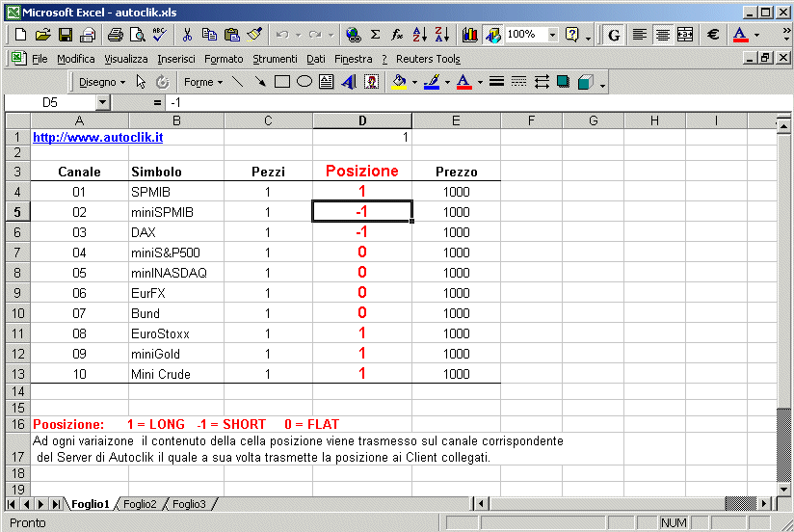Open top toolbar Font Color dropdown arrow
794x532 pixels.
click(x=756, y=35)
